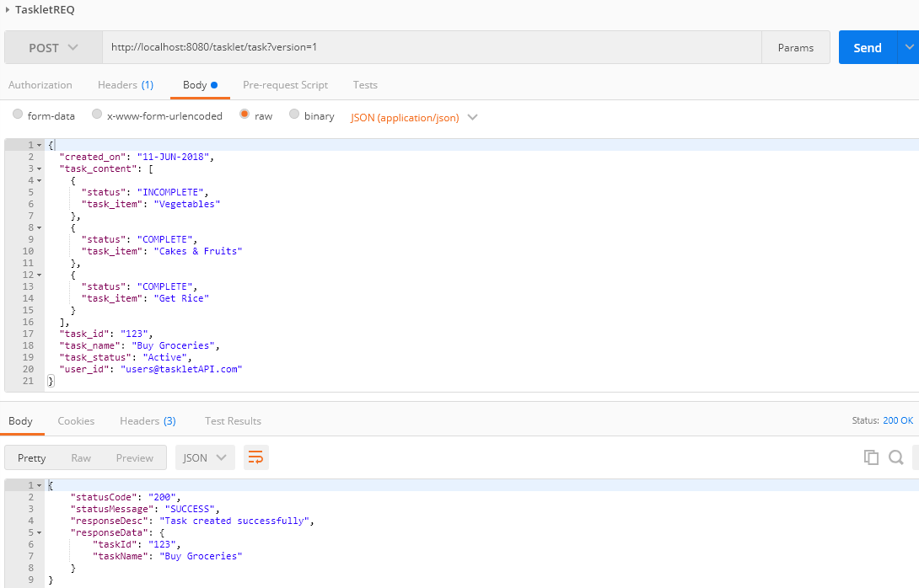Click the Send button
Image resolution: width=919 pixels, height=588 pixels.
pos(867,47)
